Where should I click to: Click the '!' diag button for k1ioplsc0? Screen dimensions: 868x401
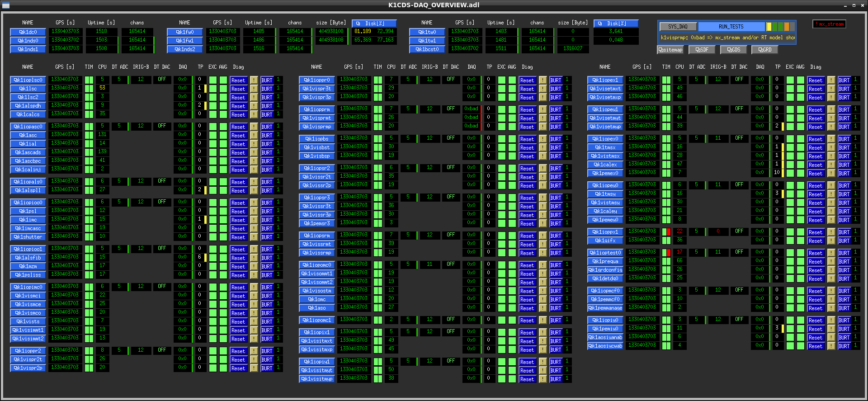pos(254,80)
